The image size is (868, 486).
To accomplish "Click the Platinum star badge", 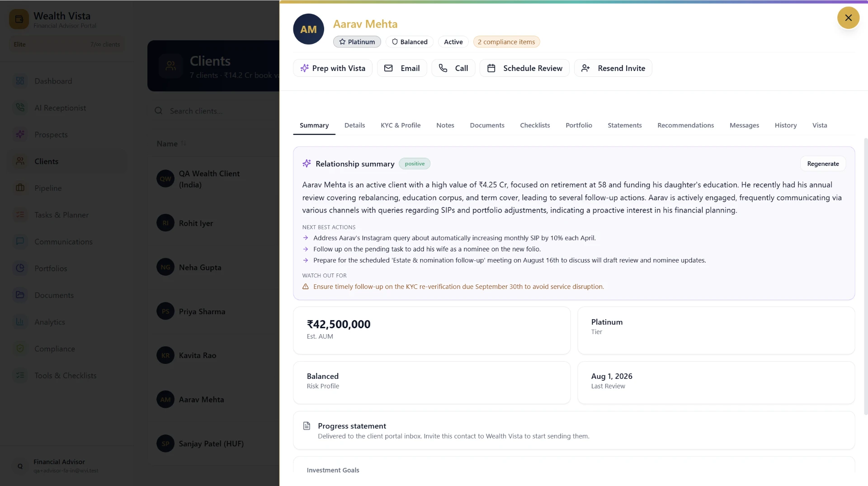I will point(357,42).
